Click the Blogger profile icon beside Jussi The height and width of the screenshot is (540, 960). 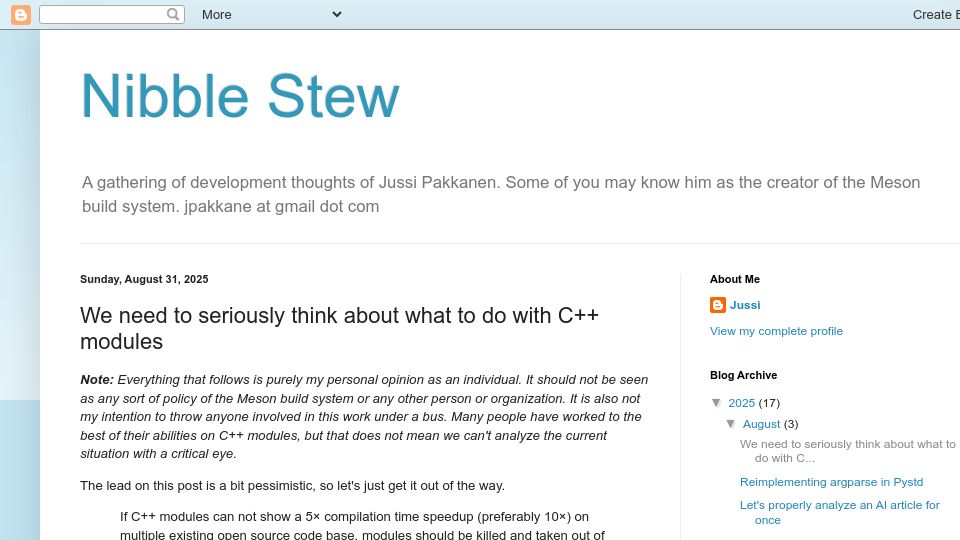pyautogui.click(x=718, y=305)
